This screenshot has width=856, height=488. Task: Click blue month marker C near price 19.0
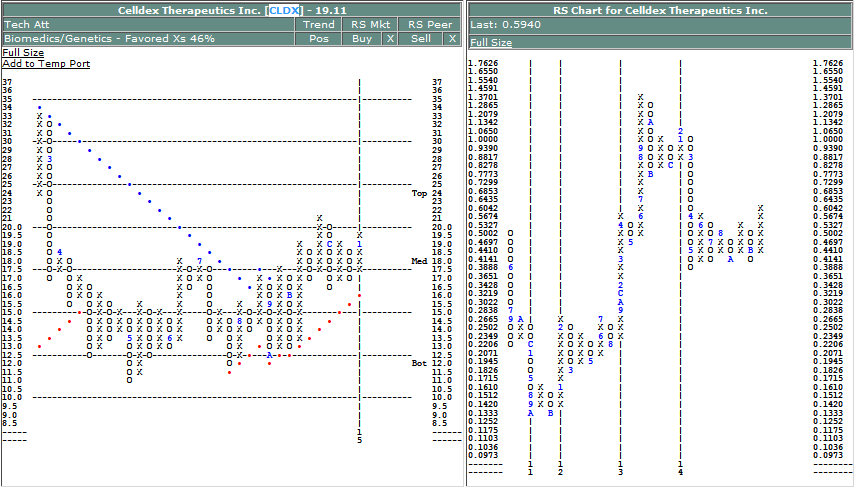pyautogui.click(x=329, y=244)
